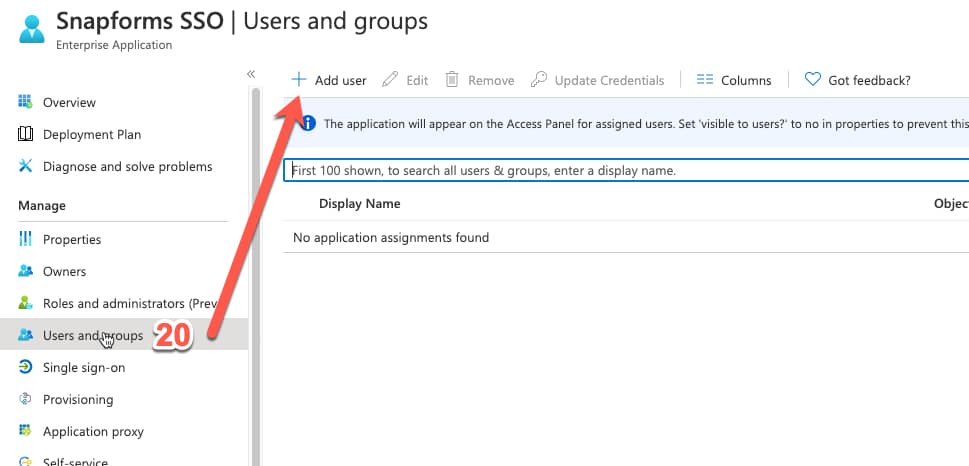Sort by Display Name column header
Image resolution: width=969 pixels, height=466 pixels.
(x=359, y=203)
